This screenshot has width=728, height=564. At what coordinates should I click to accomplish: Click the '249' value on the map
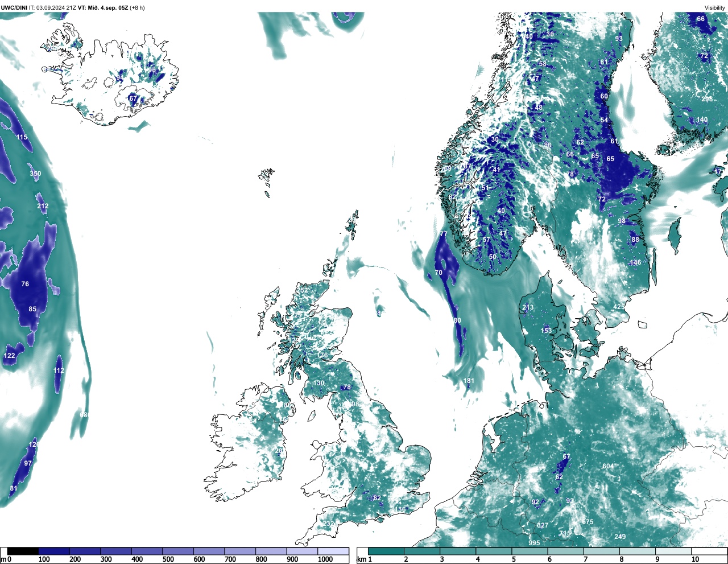pyautogui.click(x=620, y=537)
